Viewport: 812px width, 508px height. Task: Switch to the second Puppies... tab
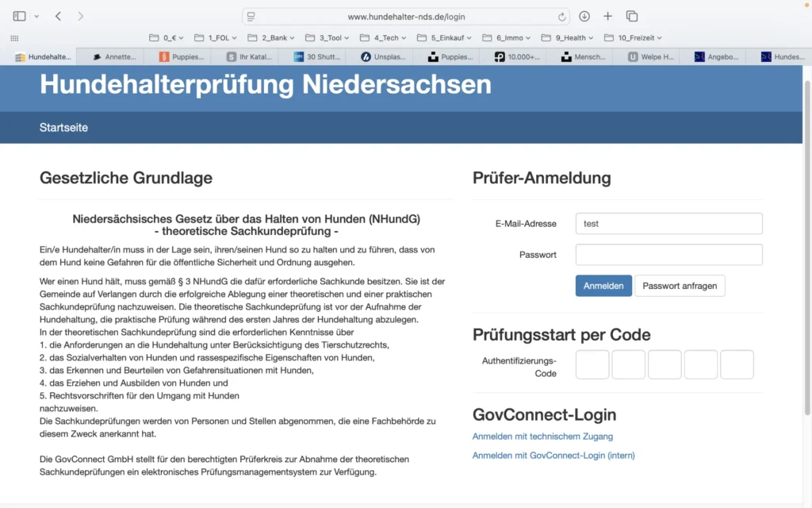[450, 57]
